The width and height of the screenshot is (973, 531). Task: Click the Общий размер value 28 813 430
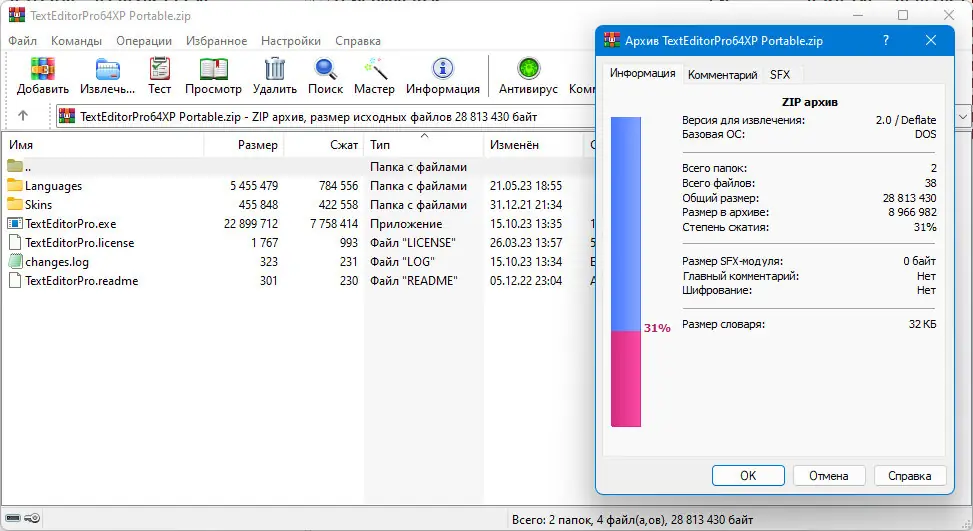click(910, 198)
